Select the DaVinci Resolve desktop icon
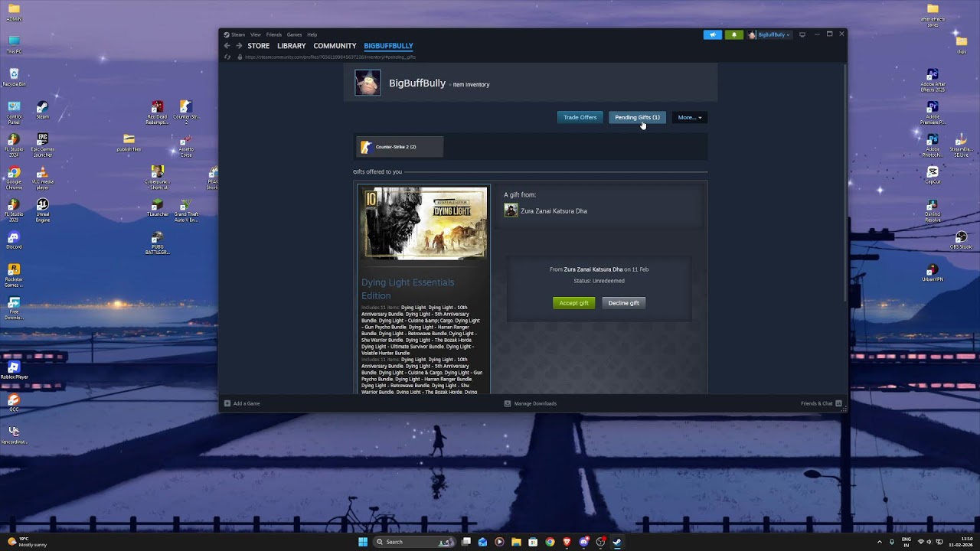Screen dimensions: 980x551 [x=933, y=210]
